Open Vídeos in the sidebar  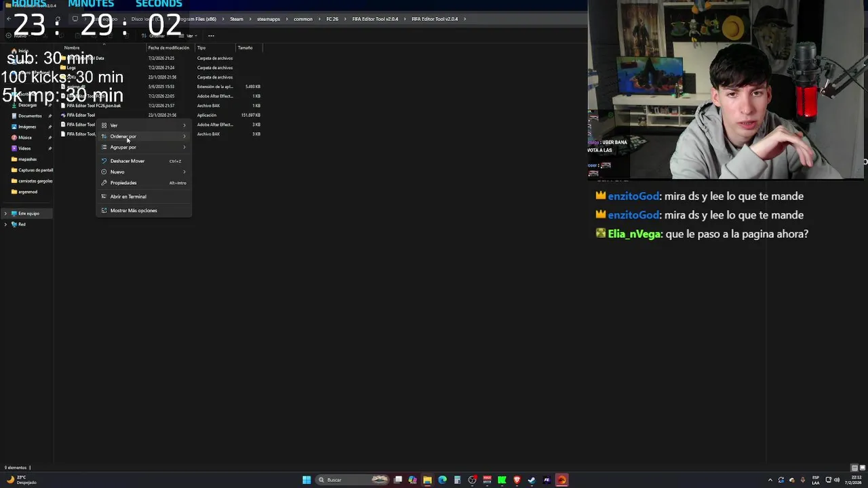pyautogui.click(x=24, y=148)
